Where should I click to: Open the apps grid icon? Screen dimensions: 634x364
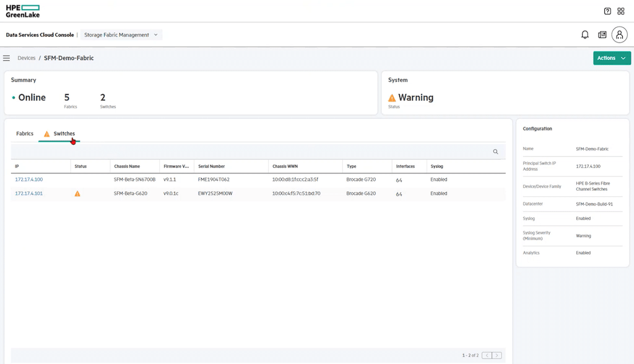(620, 11)
